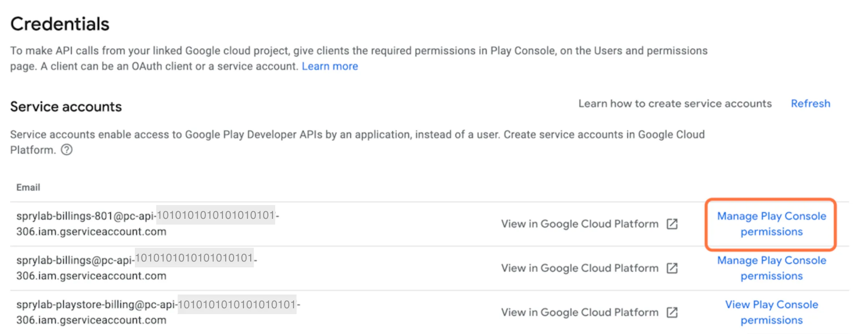Screen dimensions: 868x334
Task: Open Learn how to create service accounts
Action: coord(675,104)
